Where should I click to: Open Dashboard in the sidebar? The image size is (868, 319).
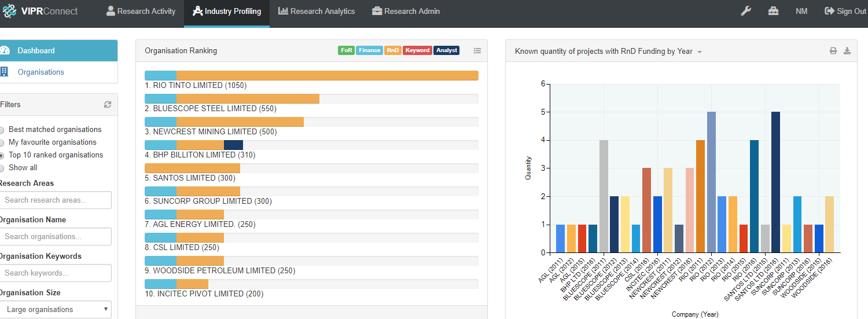pyautogui.click(x=58, y=50)
